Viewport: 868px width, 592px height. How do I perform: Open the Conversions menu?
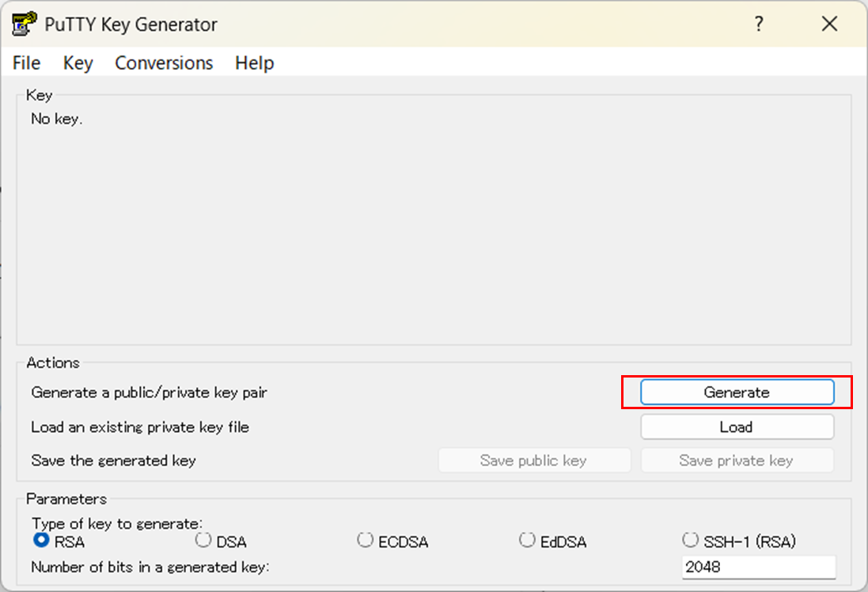[163, 63]
